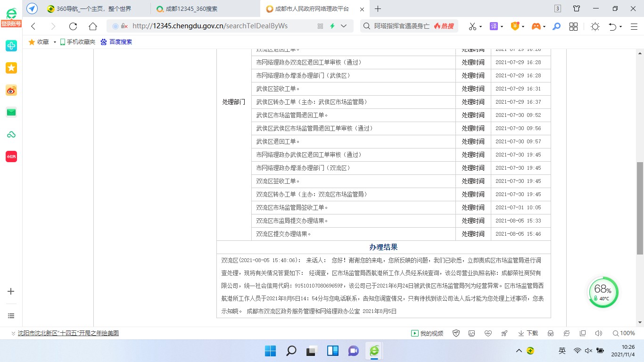644x362 pixels.
Task: Open the Weibo sidebar icon
Action: click(x=11, y=90)
